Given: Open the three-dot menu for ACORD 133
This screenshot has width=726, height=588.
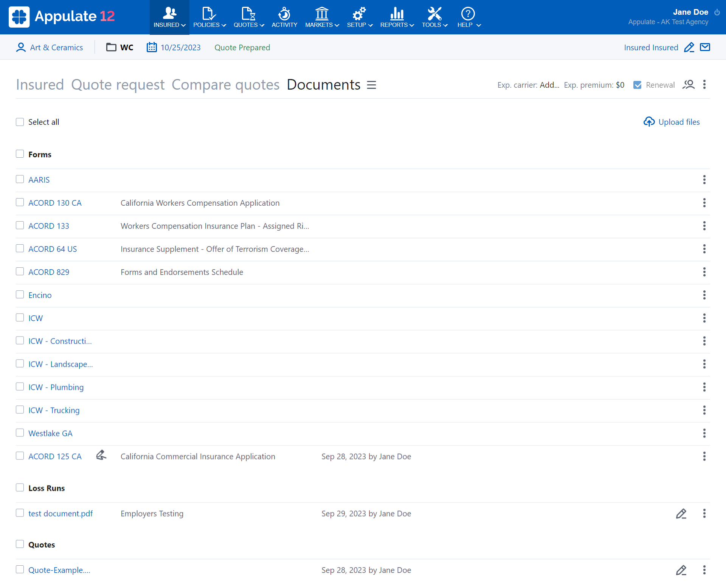Looking at the screenshot, I should (704, 226).
